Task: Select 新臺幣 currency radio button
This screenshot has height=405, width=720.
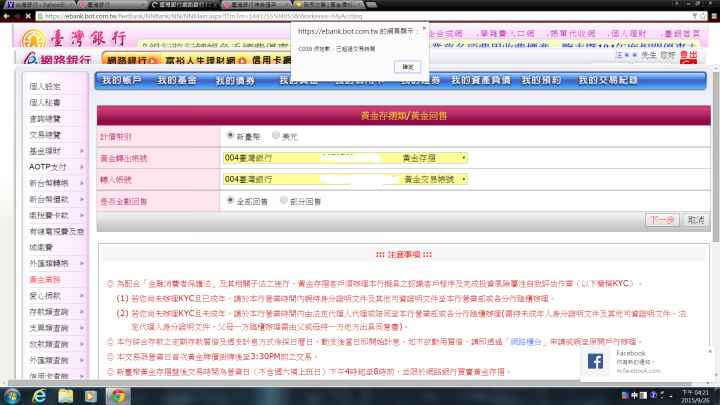Action: pyautogui.click(x=231, y=135)
